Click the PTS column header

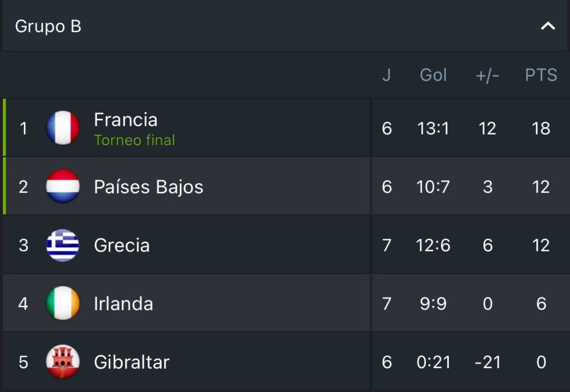[541, 75]
